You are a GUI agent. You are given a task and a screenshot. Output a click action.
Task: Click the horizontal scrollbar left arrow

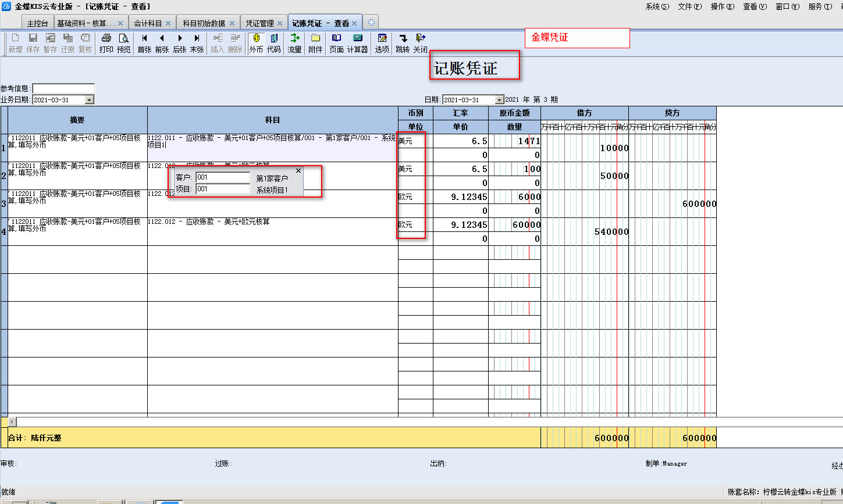point(12,421)
